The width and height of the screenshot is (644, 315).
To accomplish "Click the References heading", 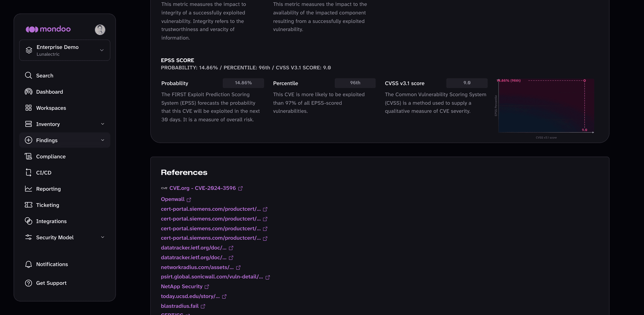I will [x=184, y=172].
